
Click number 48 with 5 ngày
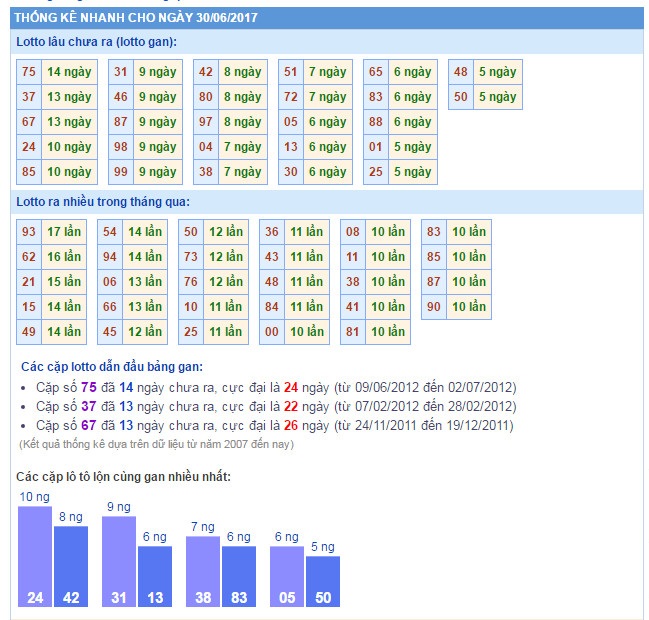[x=461, y=72]
